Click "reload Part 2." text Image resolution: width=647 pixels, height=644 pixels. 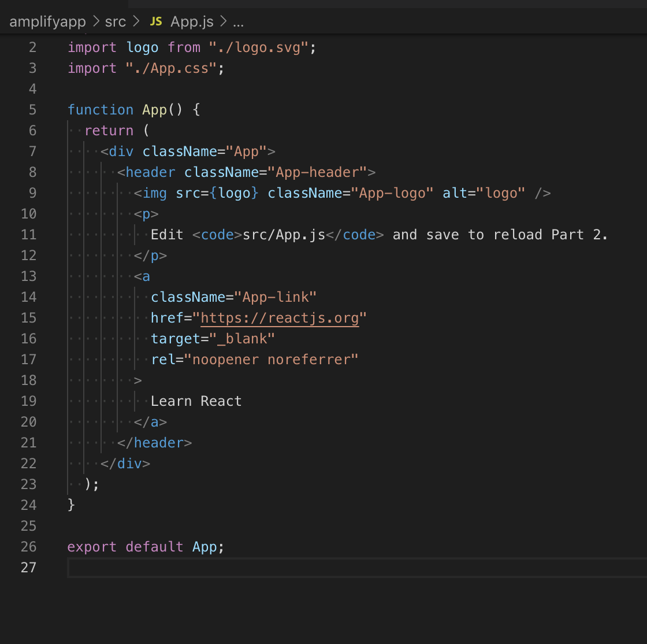coord(551,235)
